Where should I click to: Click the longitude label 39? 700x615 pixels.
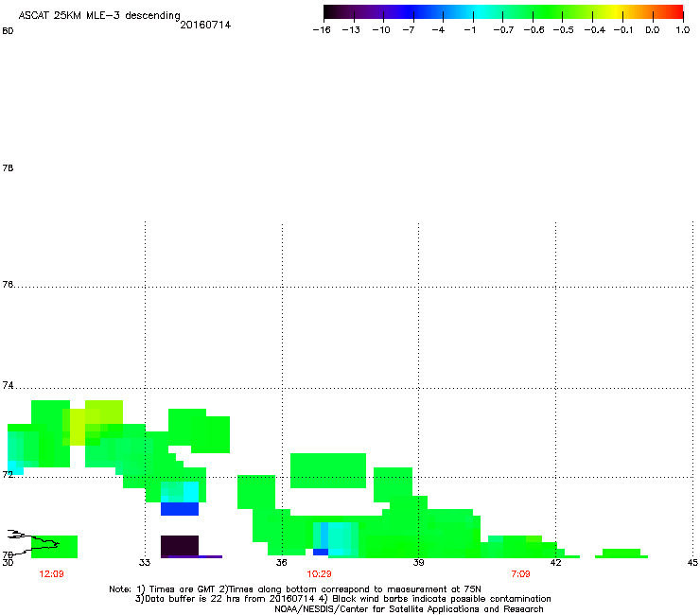point(418,562)
